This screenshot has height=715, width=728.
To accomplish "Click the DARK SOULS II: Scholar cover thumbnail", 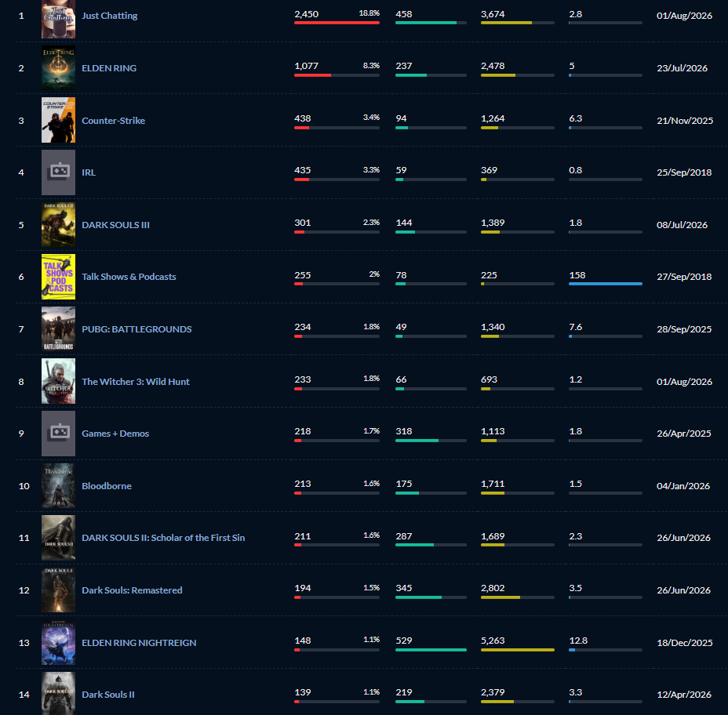I will [58, 538].
